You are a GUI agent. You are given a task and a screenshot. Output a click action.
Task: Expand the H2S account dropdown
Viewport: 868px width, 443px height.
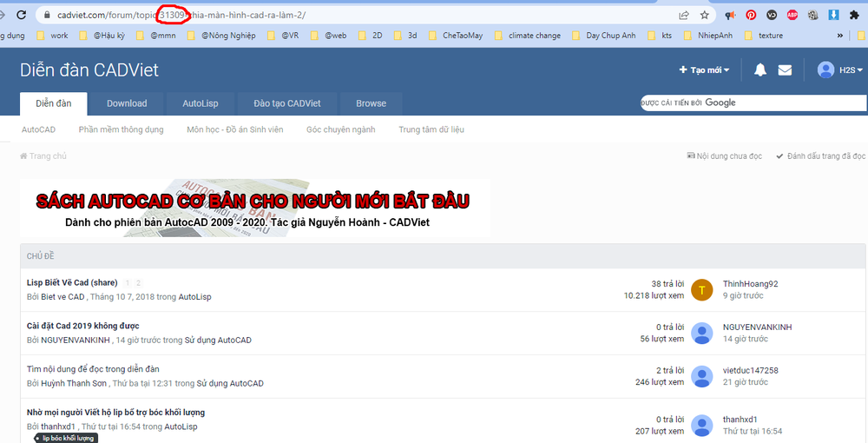tap(851, 69)
